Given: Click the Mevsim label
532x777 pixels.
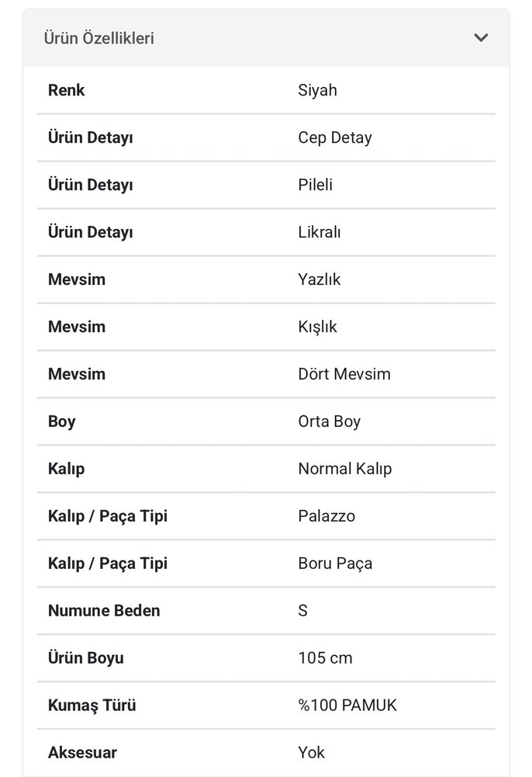Looking at the screenshot, I should 76,279.
